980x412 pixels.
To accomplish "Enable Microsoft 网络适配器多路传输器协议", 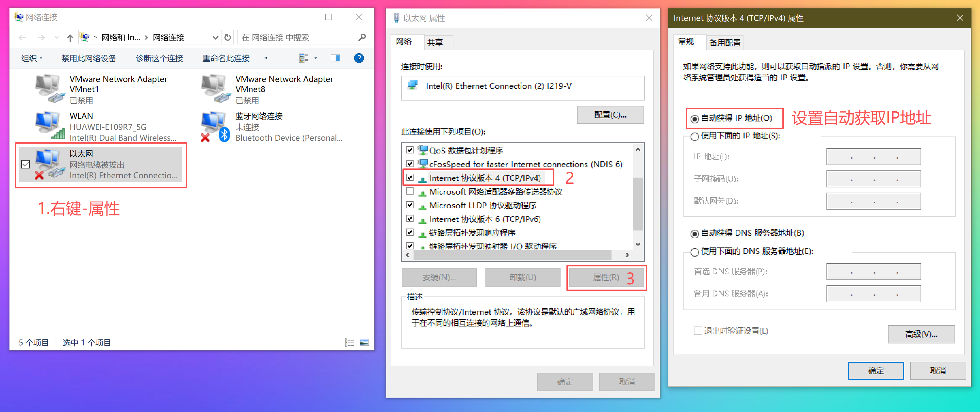I will pos(410,191).
